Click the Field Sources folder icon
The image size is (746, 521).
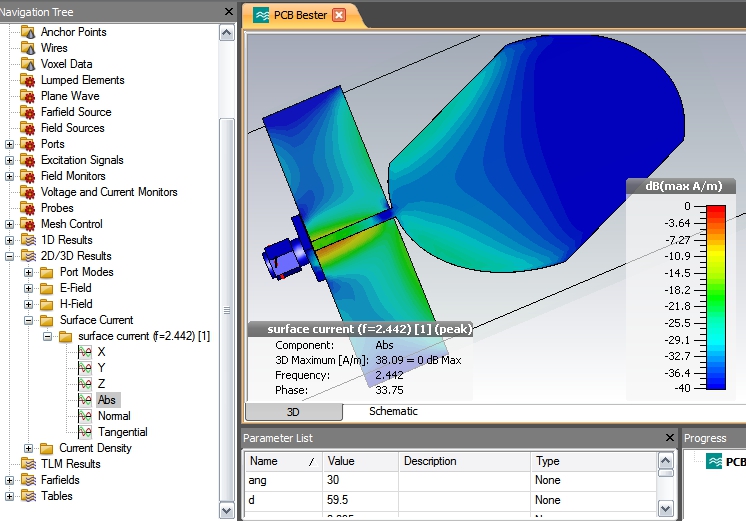pyautogui.click(x=28, y=128)
